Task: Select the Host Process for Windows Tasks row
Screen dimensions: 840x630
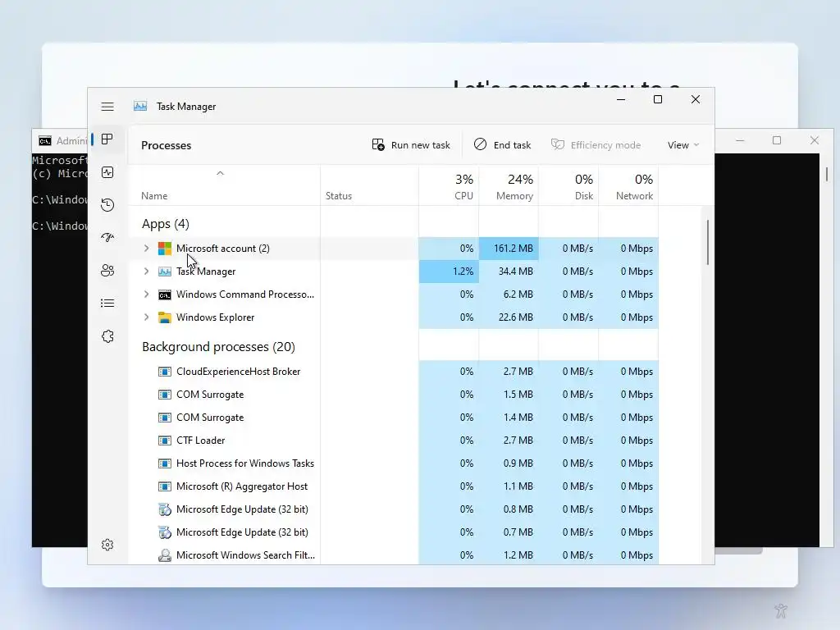Action: (x=393, y=463)
